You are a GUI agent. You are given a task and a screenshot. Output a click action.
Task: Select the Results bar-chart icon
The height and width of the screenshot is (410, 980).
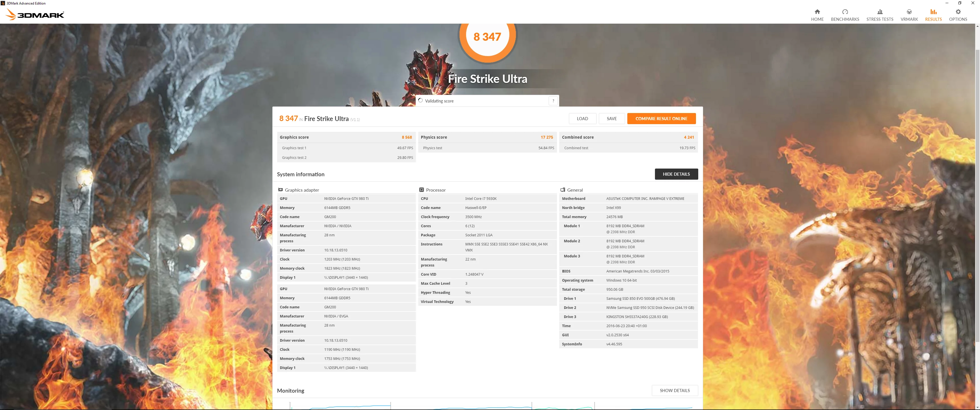click(x=933, y=12)
